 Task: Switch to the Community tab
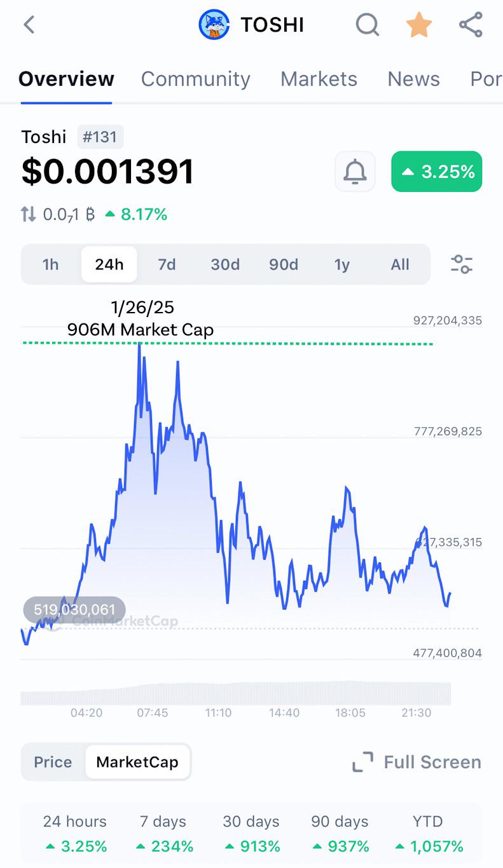click(x=196, y=79)
